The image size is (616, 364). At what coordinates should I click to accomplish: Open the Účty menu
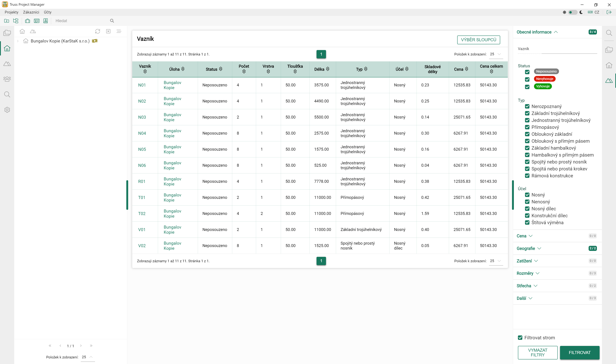[x=48, y=12]
